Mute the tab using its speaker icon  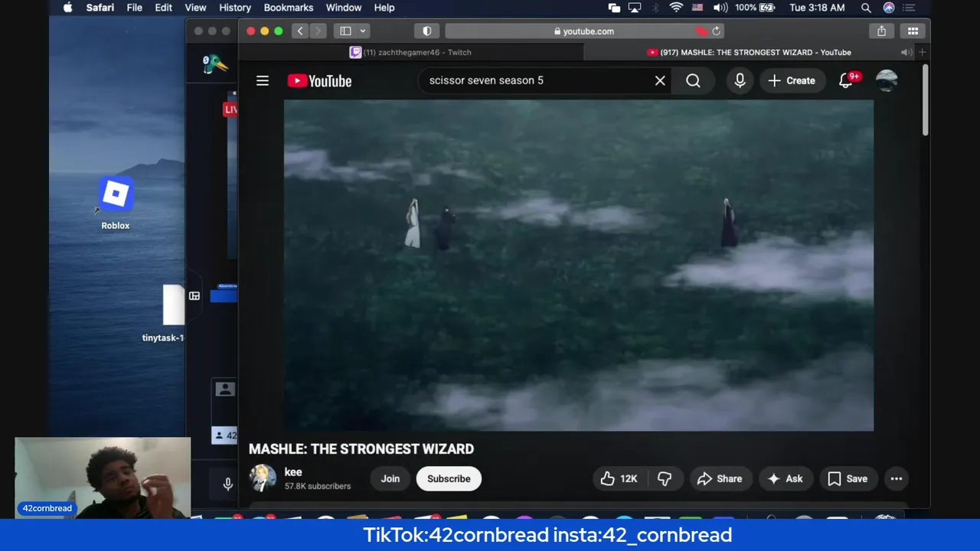(x=906, y=52)
